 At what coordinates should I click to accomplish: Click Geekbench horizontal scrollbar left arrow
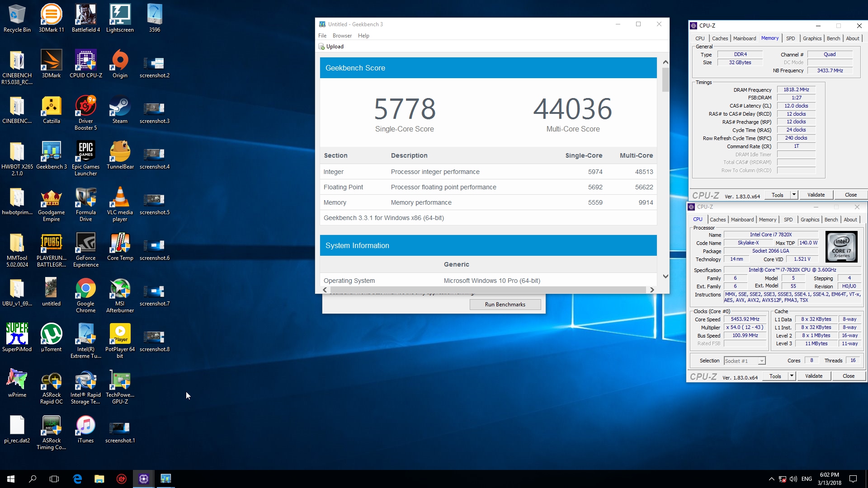(x=325, y=290)
